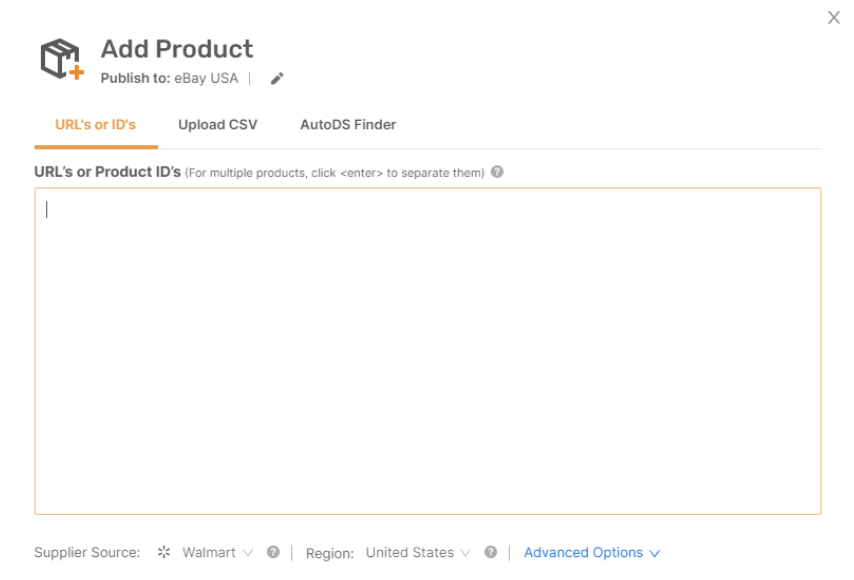Open the United States region dropdown
The image size is (854, 580).
tap(418, 552)
